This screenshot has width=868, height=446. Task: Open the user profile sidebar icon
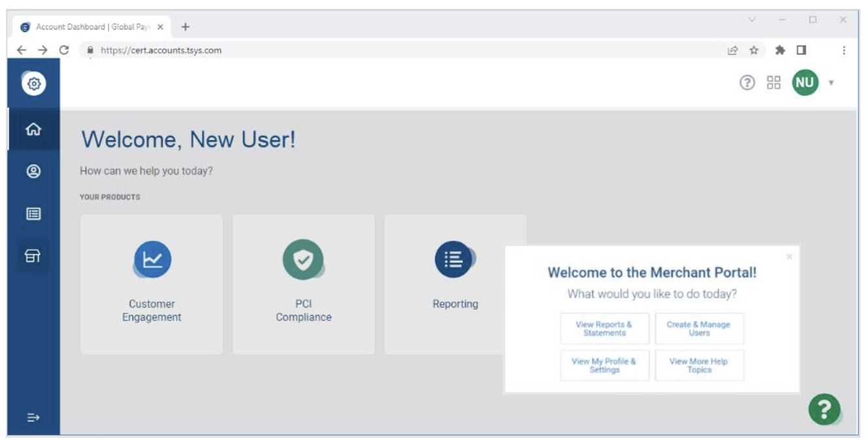point(33,171)
